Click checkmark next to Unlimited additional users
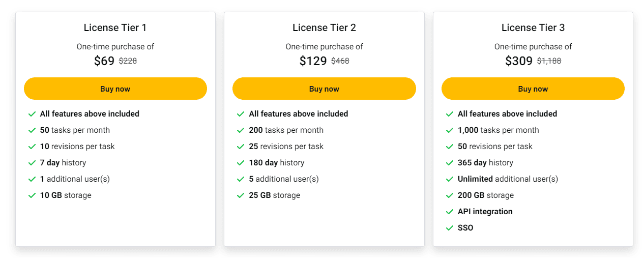This screenshot has width=644, height=258. pyautogui.click(x=450, y=179)
